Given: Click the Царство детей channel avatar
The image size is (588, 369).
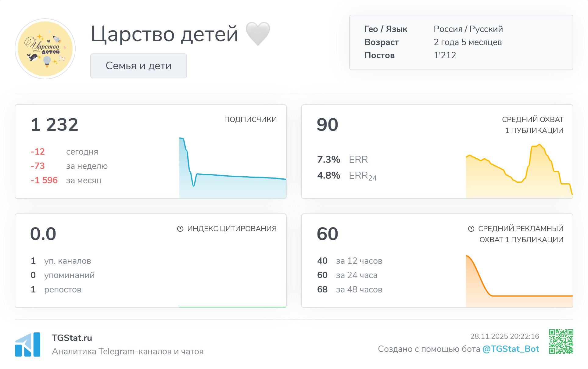Looking at the screenshot, I should click(45, 49).
